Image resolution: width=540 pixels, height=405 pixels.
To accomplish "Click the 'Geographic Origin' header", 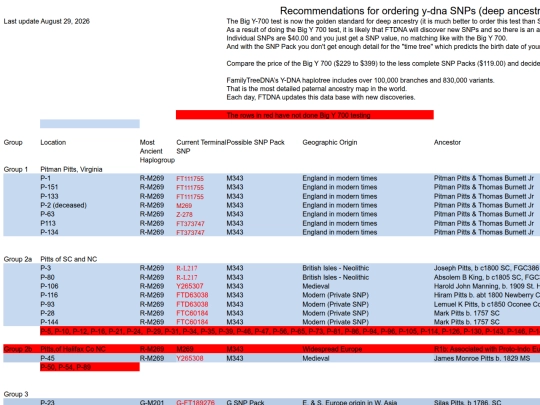I will 330,143.
